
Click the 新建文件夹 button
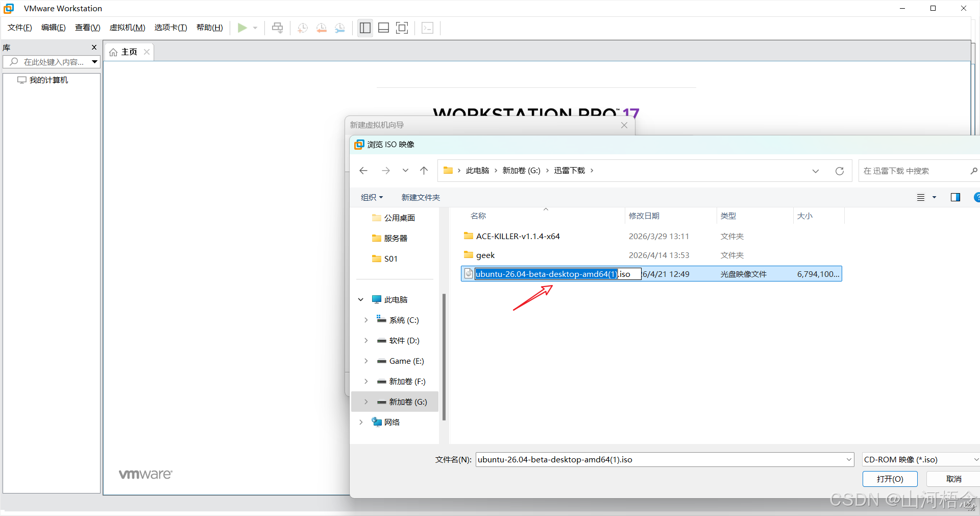421,198
